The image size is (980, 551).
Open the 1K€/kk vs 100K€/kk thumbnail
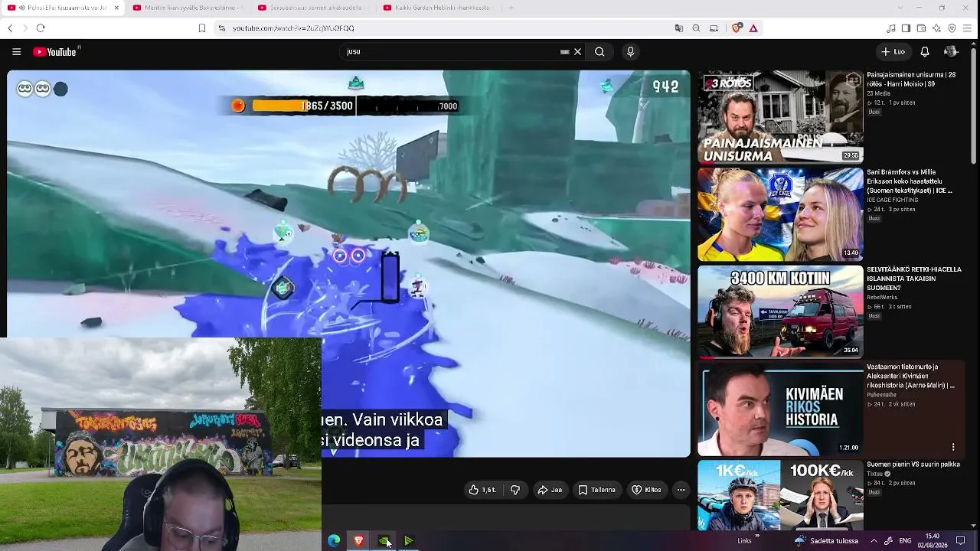pyautogui.click(x=780, y=495)
